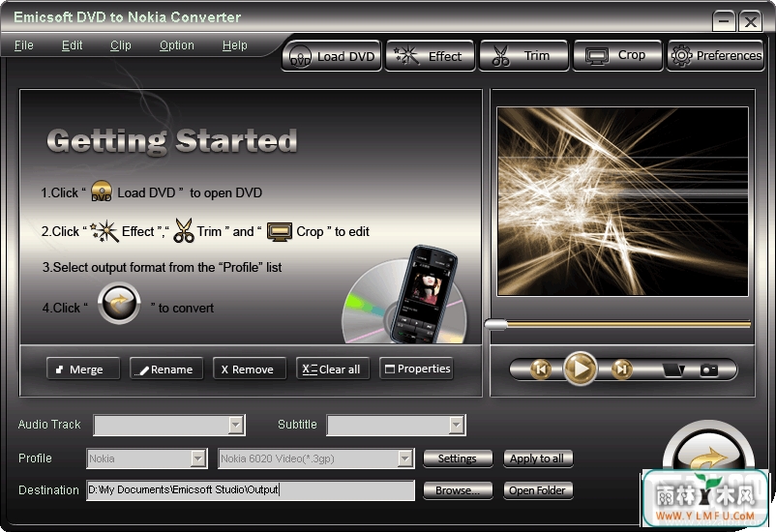Click the Rename button

(166, 369)
